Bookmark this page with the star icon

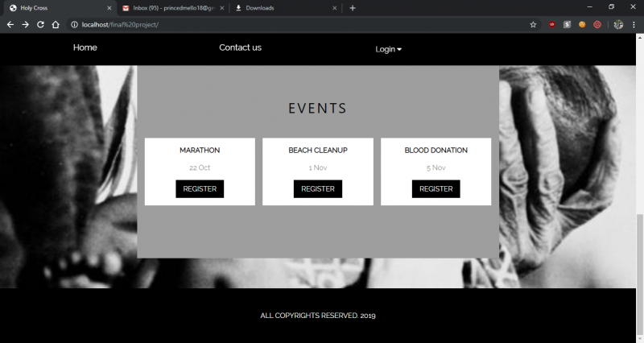(x=533, y=25)
